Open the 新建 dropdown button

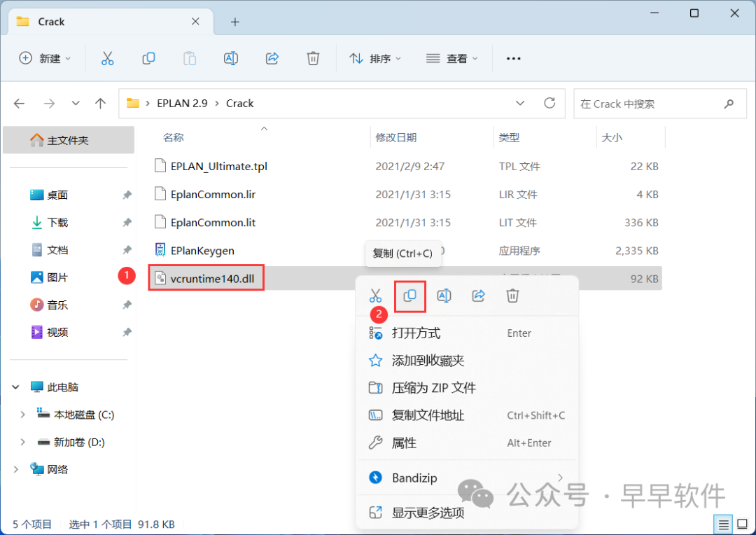[x=45, y=59]
